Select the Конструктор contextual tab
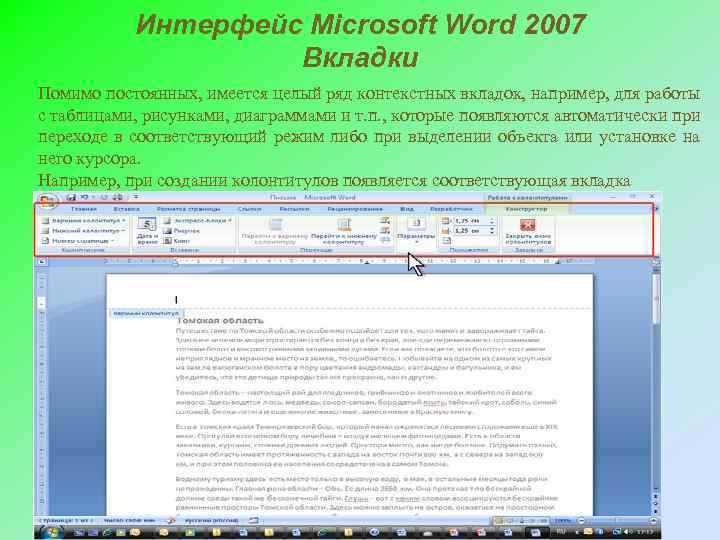Screen dimensions: 720x540 pyautogui.click(x=526, y=209)
